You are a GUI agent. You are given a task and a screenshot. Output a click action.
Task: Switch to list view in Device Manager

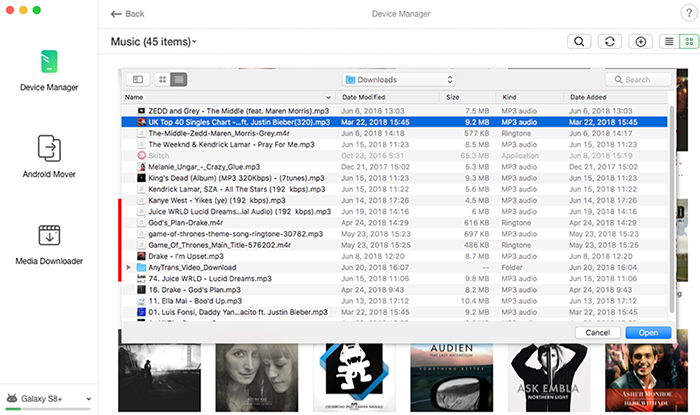pos(669,42)
